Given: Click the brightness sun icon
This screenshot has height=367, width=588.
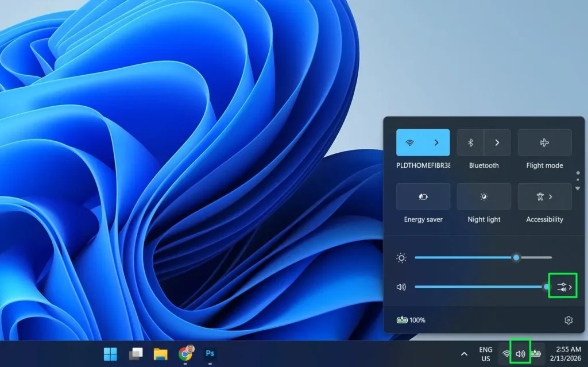Looking at the screenshot, I should tap(401, 258).
